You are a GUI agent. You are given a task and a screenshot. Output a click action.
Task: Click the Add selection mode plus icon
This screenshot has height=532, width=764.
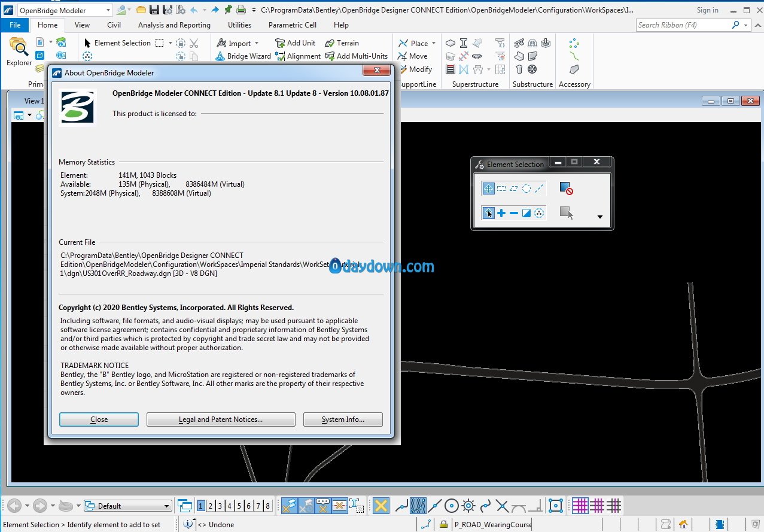tap(501, 213)
